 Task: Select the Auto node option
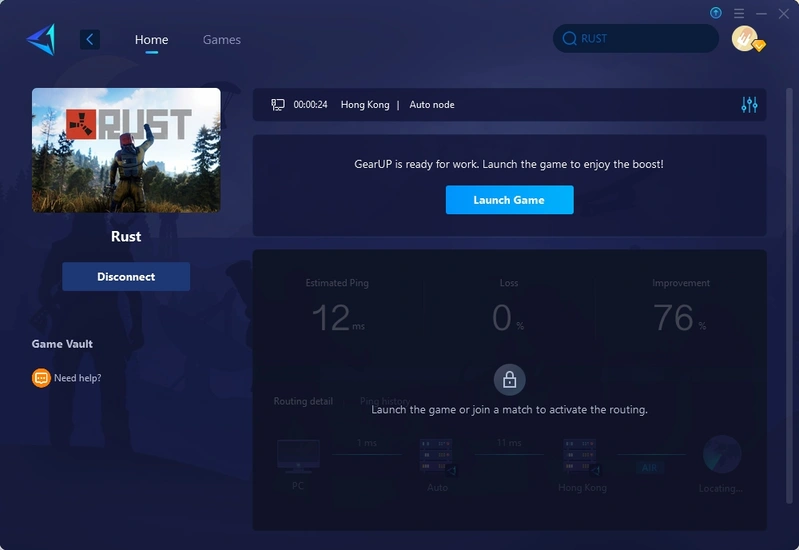(x=432, y=105)
